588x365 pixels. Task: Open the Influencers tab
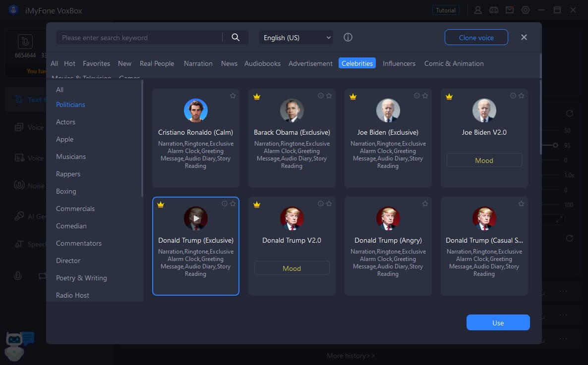pyautogui.click(x=399, y=63)
